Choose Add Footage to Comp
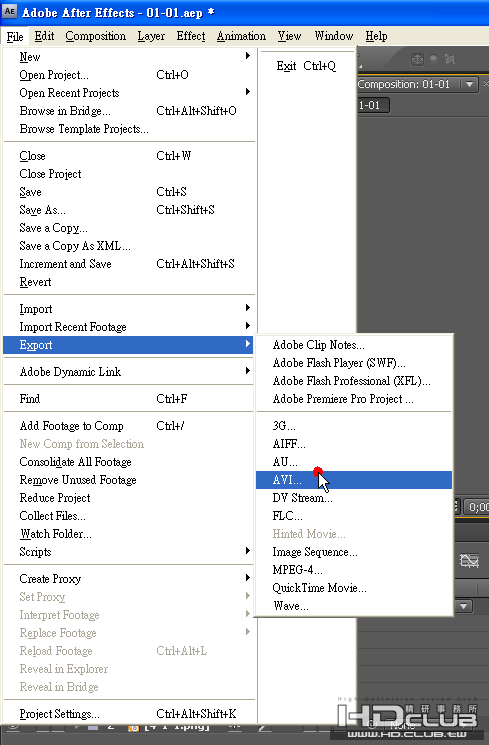Screen dimensions: 489x745 [x=129, y=426]
